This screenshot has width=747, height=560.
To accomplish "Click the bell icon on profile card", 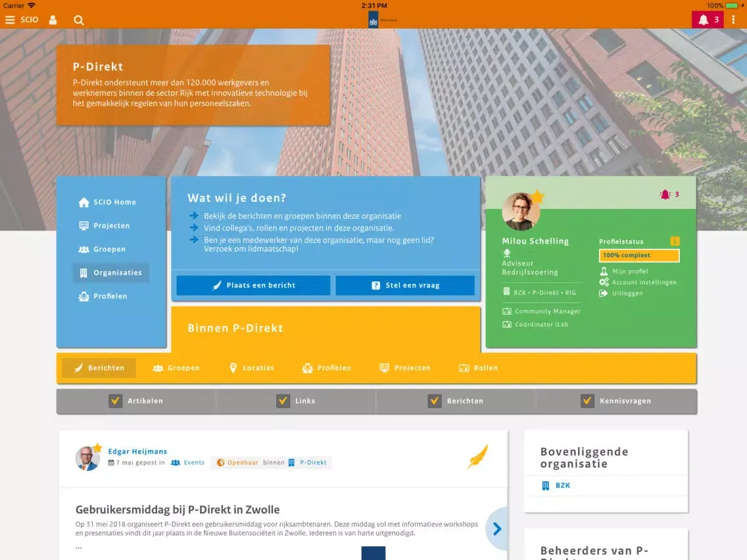I will tap(665, 195).
